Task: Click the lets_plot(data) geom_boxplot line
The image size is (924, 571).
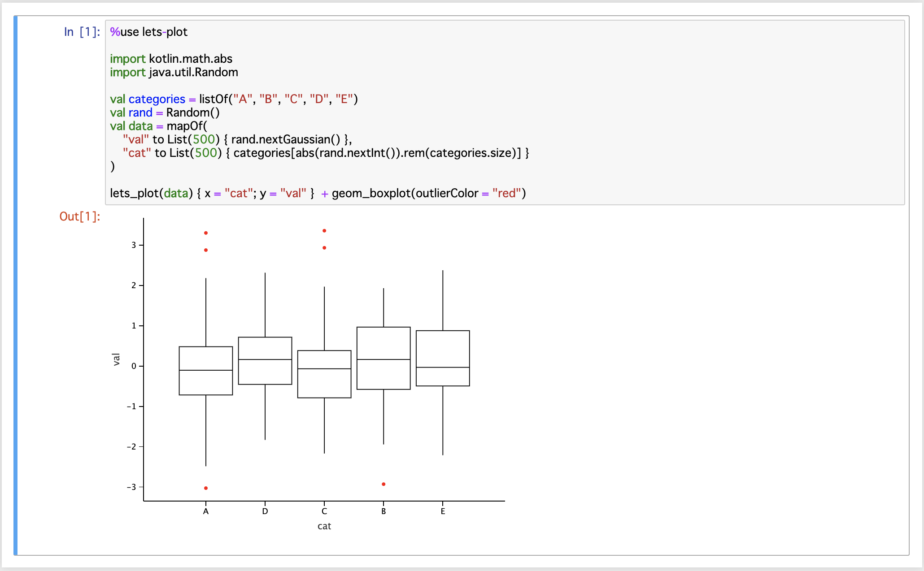Action: (x=318, y=193)
